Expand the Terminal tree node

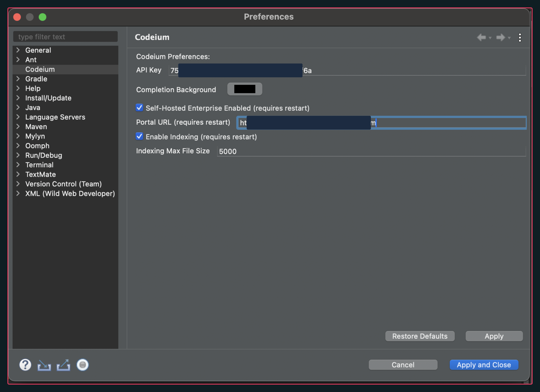click(x=18, y=165)
